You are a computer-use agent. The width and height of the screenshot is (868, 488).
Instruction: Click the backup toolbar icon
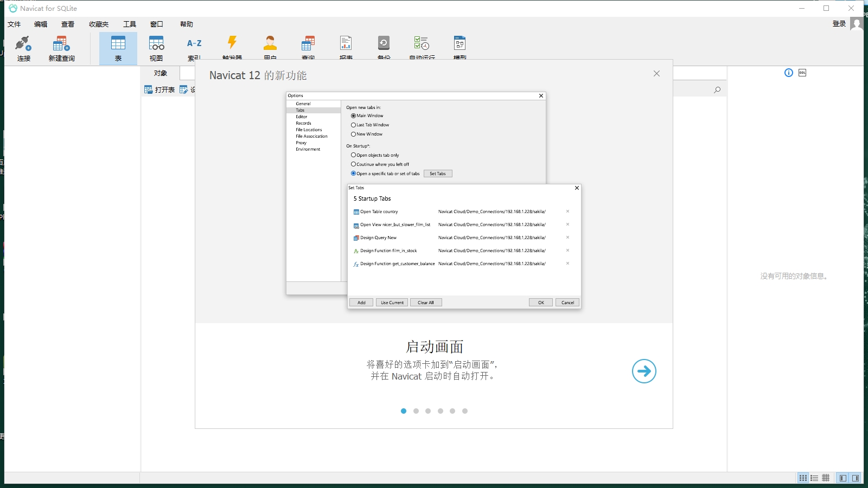click(x=384, y=43)
